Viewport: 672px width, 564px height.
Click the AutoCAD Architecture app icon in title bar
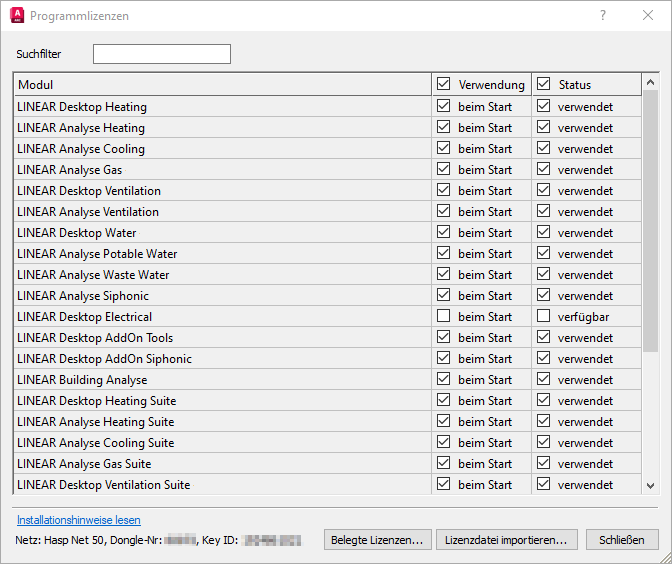pos(17,15)
